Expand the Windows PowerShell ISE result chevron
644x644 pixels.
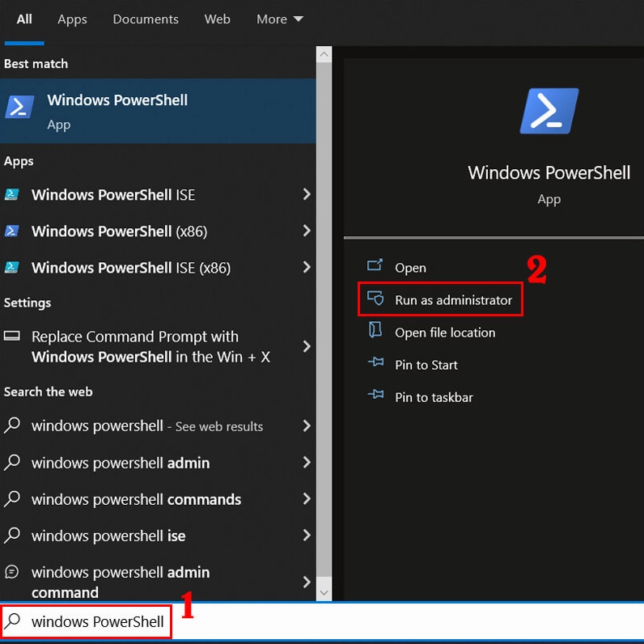[x=307, y=194]
